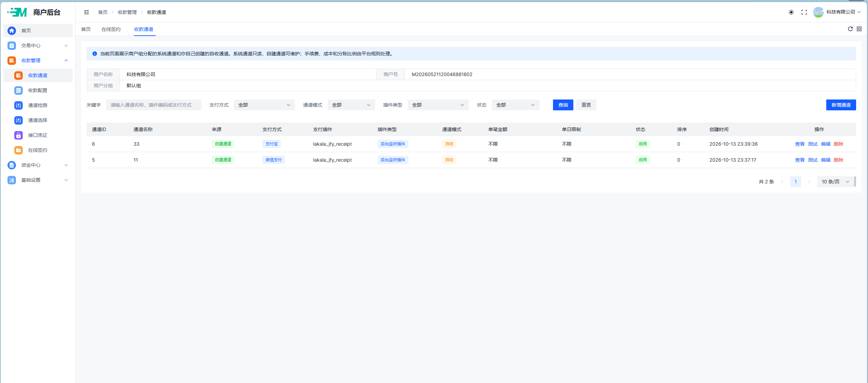
Task: Click 删除 for channel 11
Action: click(x=838, y=160)
